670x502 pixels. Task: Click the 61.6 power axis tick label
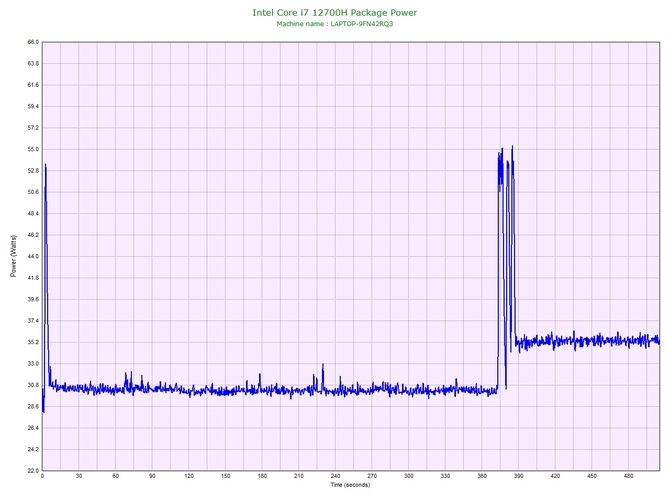(33, 85)
